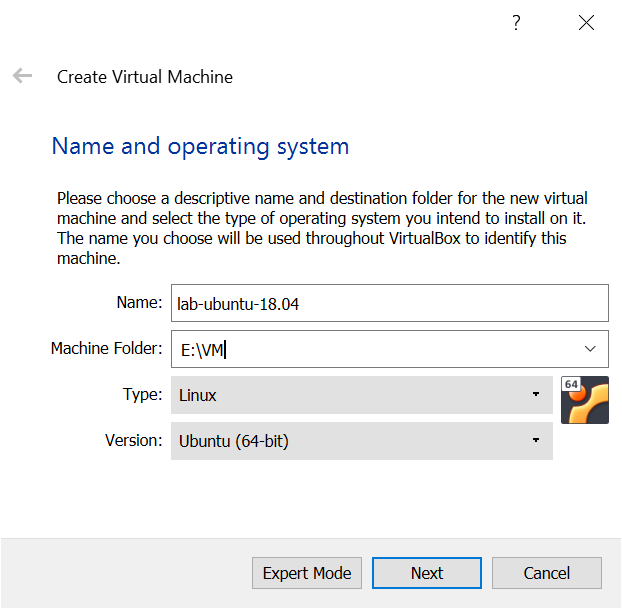Click the 'Type:' label
Screen dimensions: 622x609
142,395
